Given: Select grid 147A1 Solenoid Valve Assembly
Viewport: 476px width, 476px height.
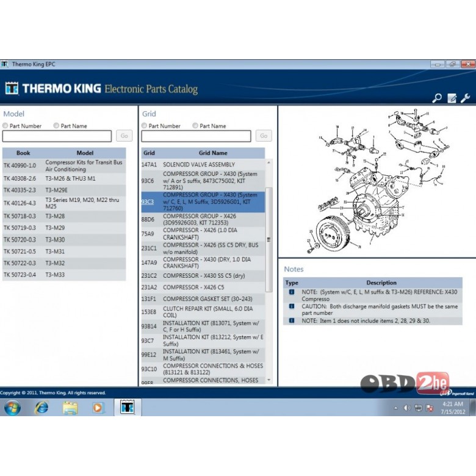Looking at the screenshot, I should coord(203,165).
